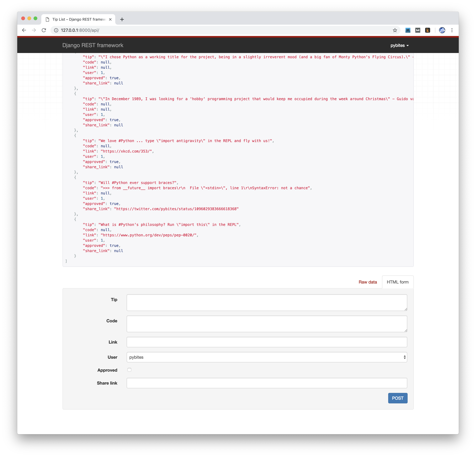This screenshot has height=457, width=476.
Task: Open Chrome's three-dot menu
Action: pos(452,30)
